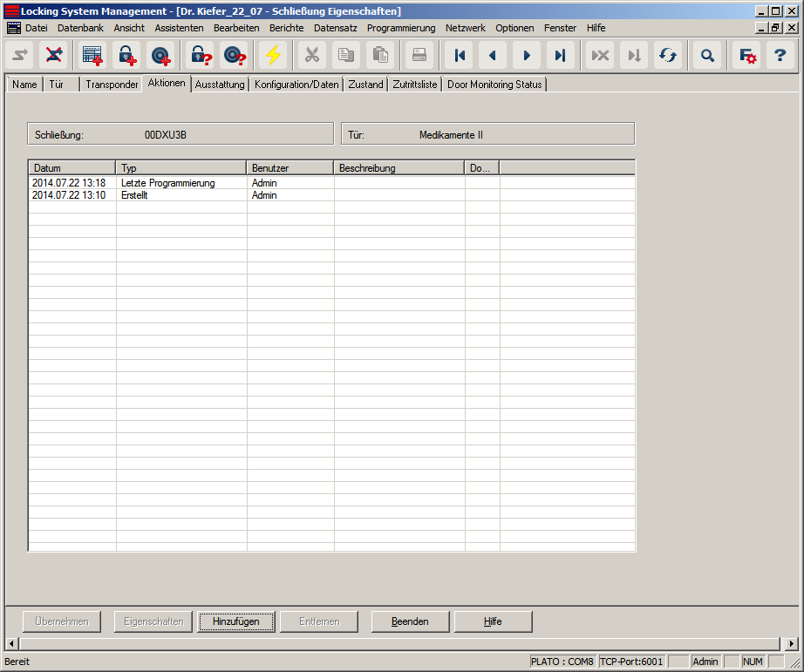Viewport: 804px width, 672px height.
Task: Switch to the Transponder tab
Action: point(112,85)
